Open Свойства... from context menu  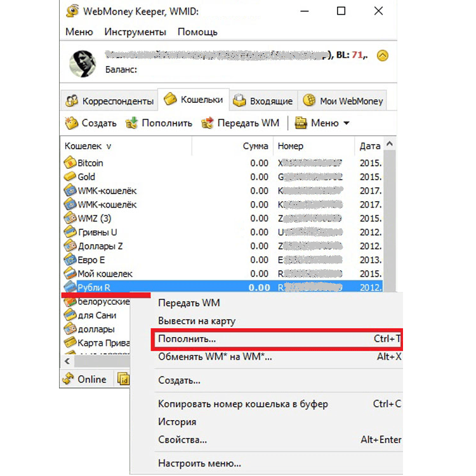[182, 440]
